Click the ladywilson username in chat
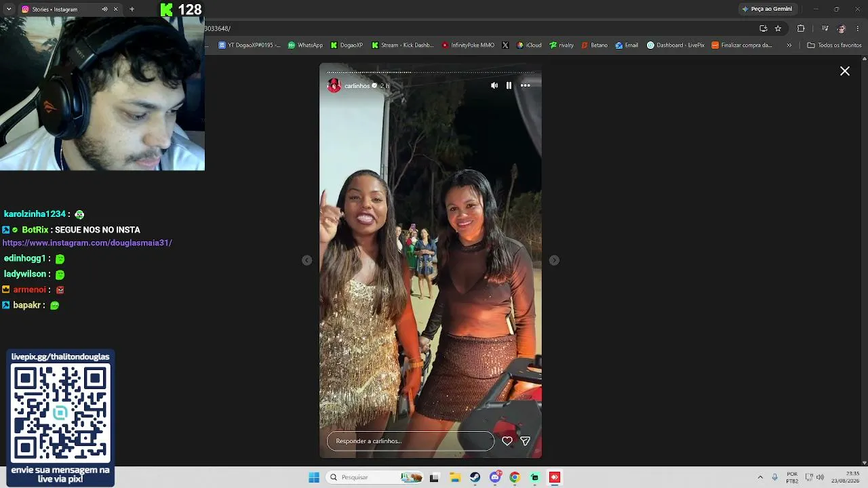This screenshot has height=488, width=868. click(x=25, y=274)
